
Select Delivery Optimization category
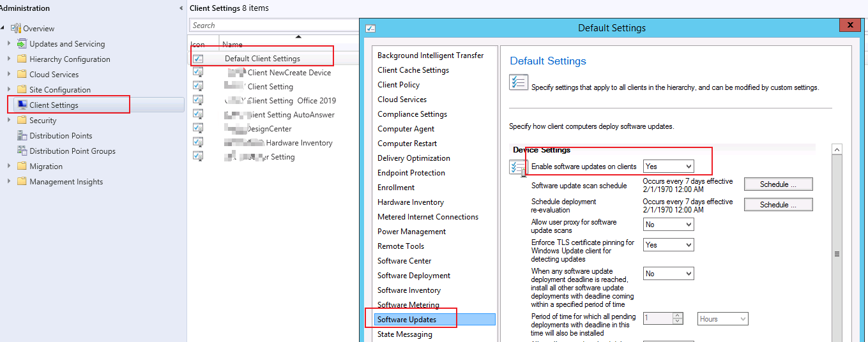coord(414,158)
